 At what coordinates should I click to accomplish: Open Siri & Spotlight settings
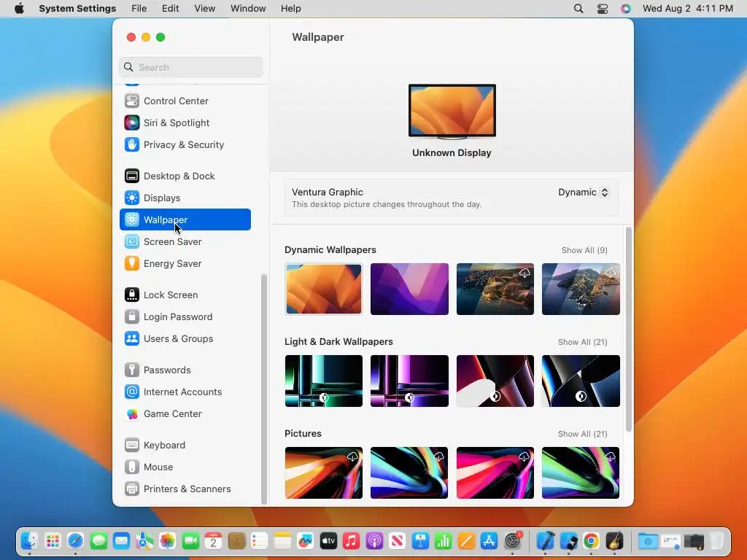click(185, 122)
